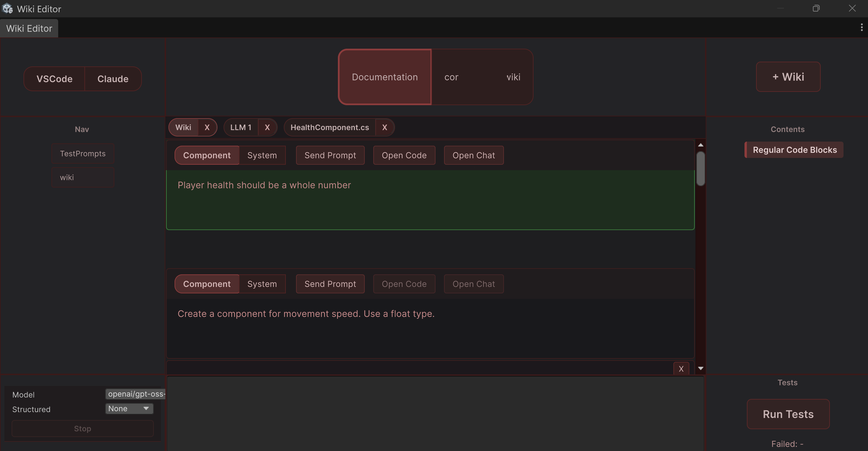Click the scroll up arrow
The height and width of the screenshot is (451, 868).
[701, 145]
